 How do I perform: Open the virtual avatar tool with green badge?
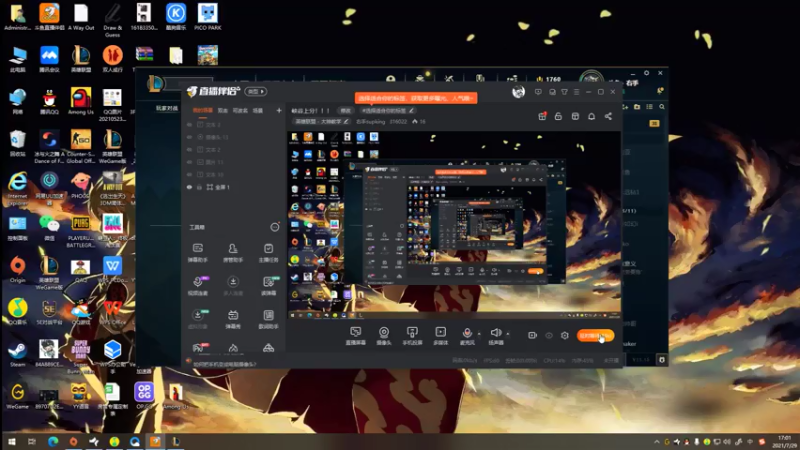click(x=198, y=318)
